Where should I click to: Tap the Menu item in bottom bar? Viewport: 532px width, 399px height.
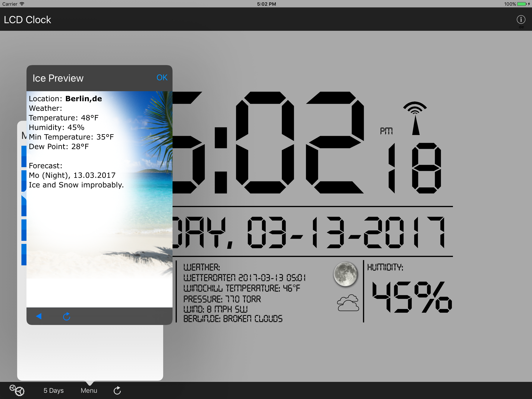89,390
